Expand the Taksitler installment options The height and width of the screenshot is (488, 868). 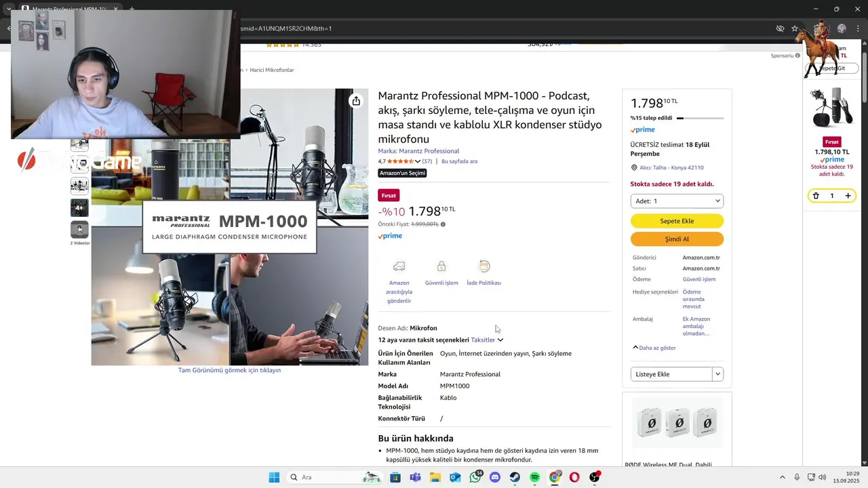[487, 340]
